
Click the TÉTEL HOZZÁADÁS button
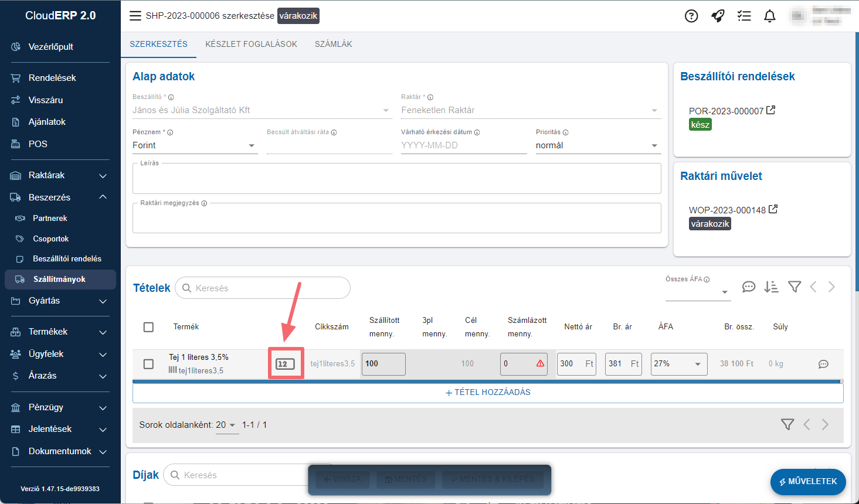488,392
